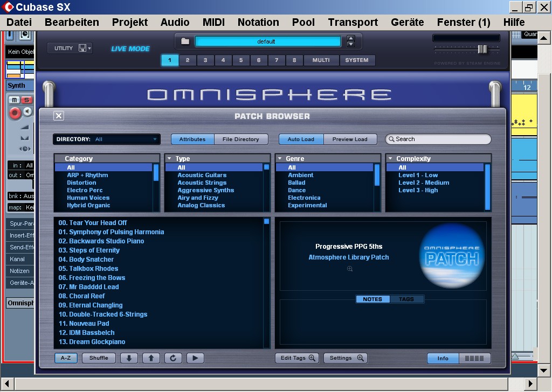Open the Bearbeiten menu
This screenshot has height=392, width=552.
pos(72,22)
